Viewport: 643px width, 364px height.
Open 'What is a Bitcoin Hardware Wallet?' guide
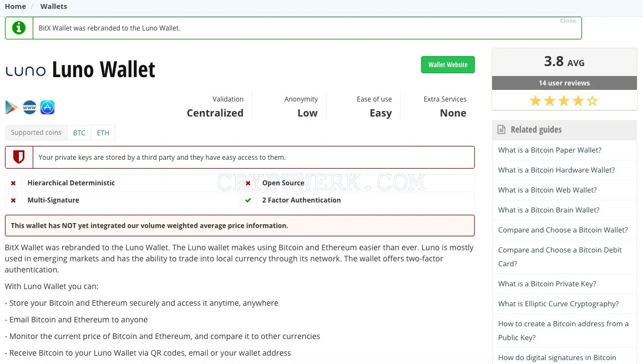coord(556,170)
